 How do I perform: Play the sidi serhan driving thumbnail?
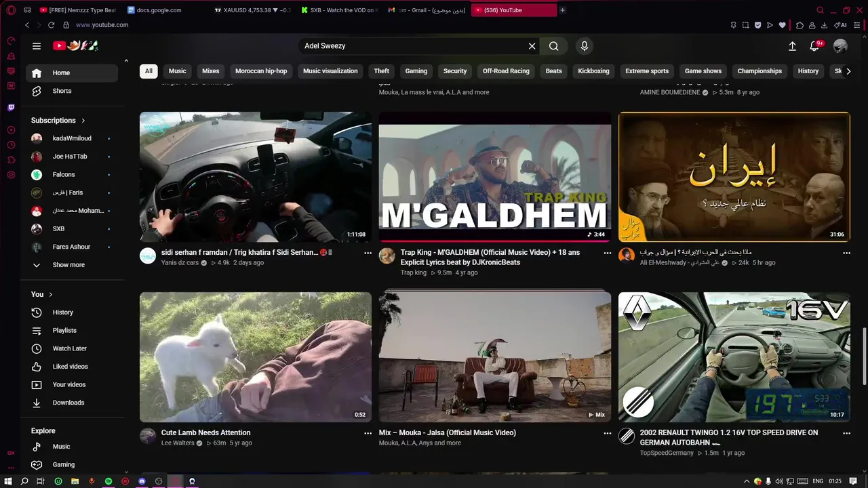coord(256,177)
